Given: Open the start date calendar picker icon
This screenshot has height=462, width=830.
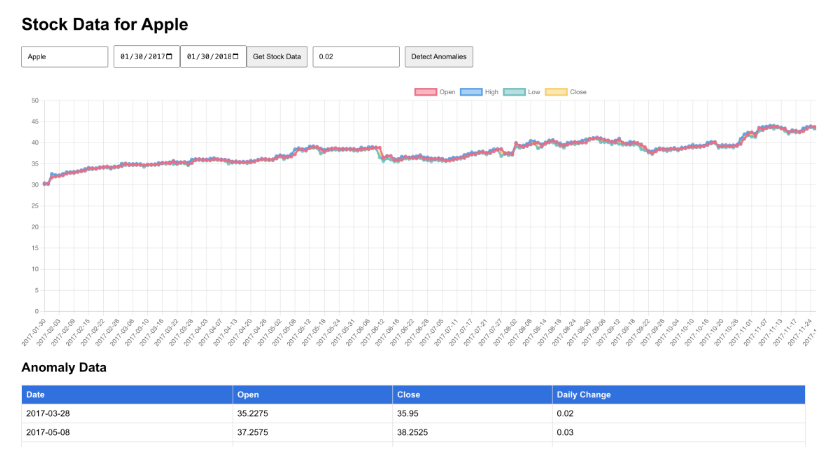Looking at the screenshot, I should click(169, 57).
